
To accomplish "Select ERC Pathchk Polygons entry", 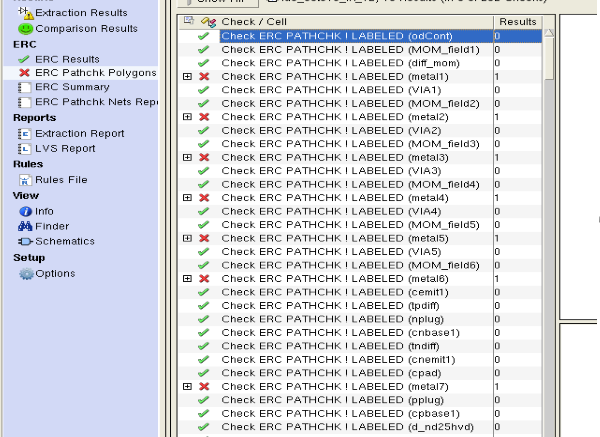I will click(96, 73).
